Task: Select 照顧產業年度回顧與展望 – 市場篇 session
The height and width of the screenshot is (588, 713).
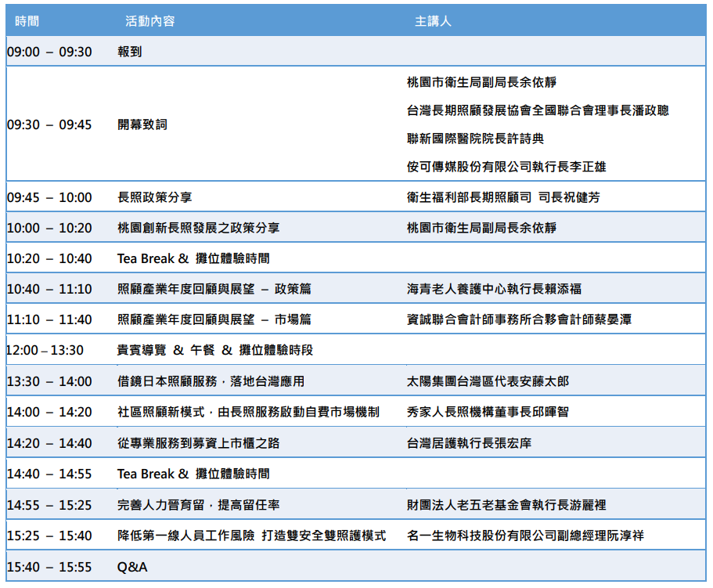Action: 214,319
